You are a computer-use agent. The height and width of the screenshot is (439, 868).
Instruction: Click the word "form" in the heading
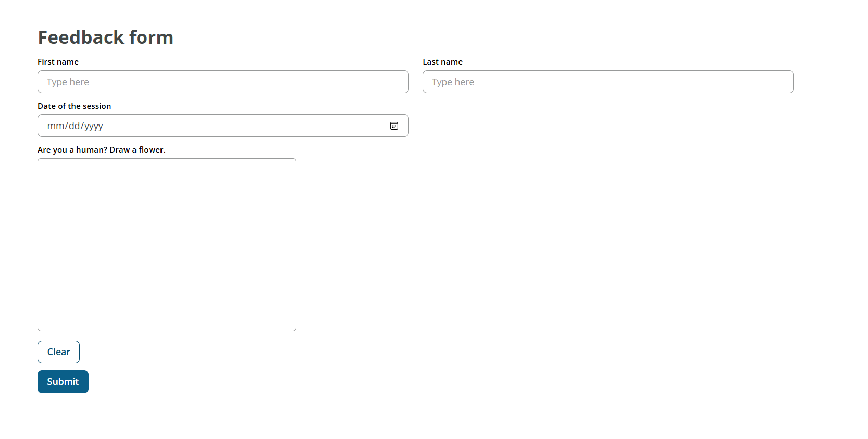click(x=151, y=37)
